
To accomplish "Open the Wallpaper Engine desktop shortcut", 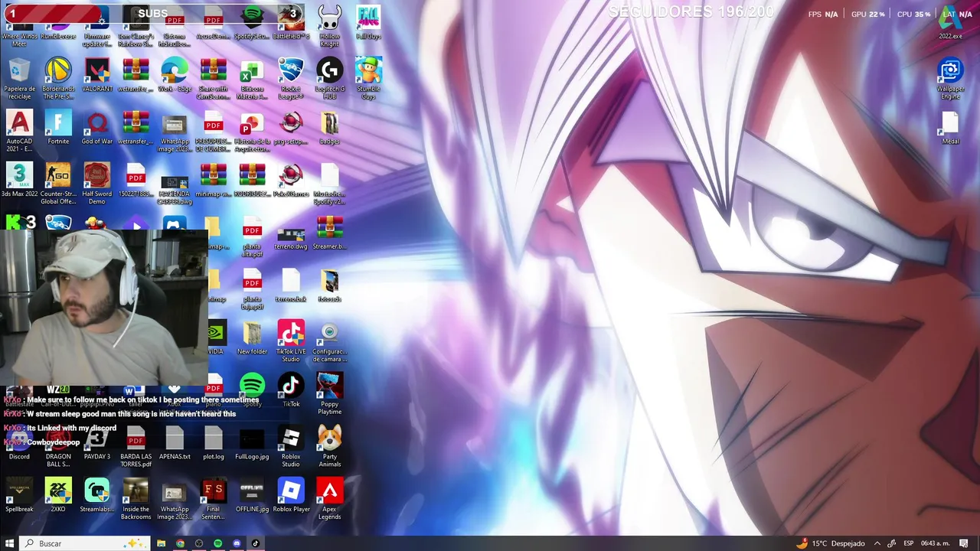I will coord(950,78).
